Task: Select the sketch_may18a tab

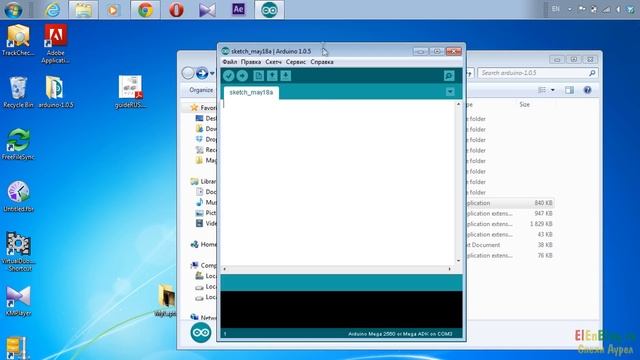Action: click(251, 92)
